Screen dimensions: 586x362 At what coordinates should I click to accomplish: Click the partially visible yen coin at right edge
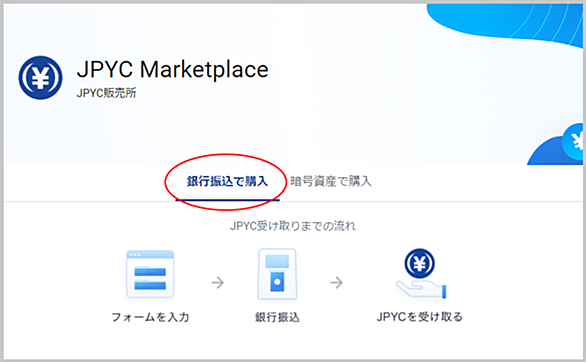pyautogui.click(x=573, y=142)
